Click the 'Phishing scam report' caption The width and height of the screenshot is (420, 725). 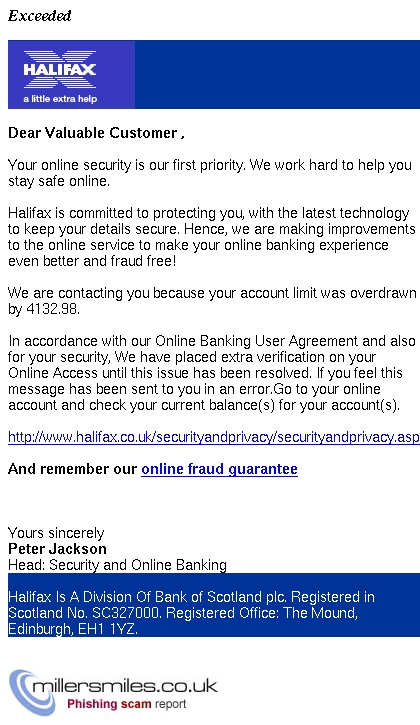(x=127, y=704)
